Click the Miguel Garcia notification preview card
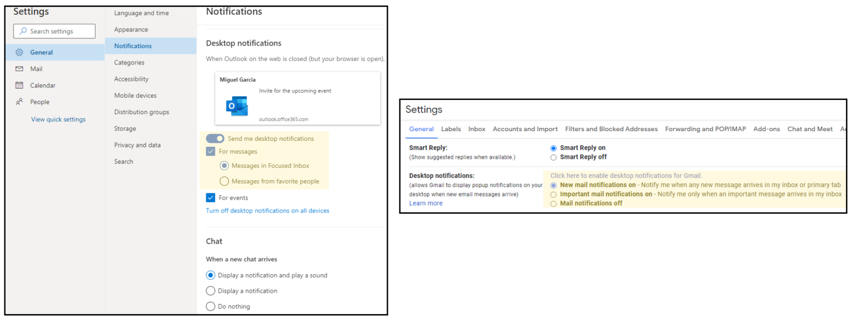 297,98
